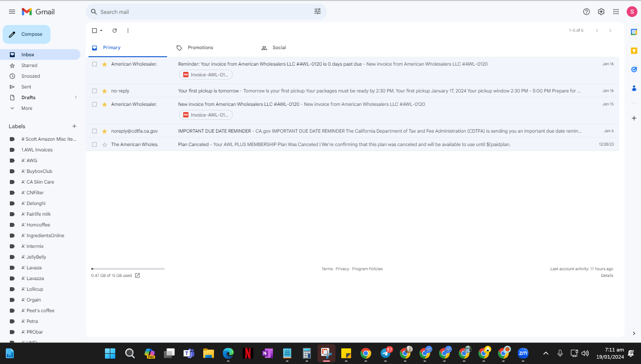The width and height of the screenshot is (641, 364).
Task: Select the IMPORTANT DUE DATE REMINDER checkbox
Action: 94,131
